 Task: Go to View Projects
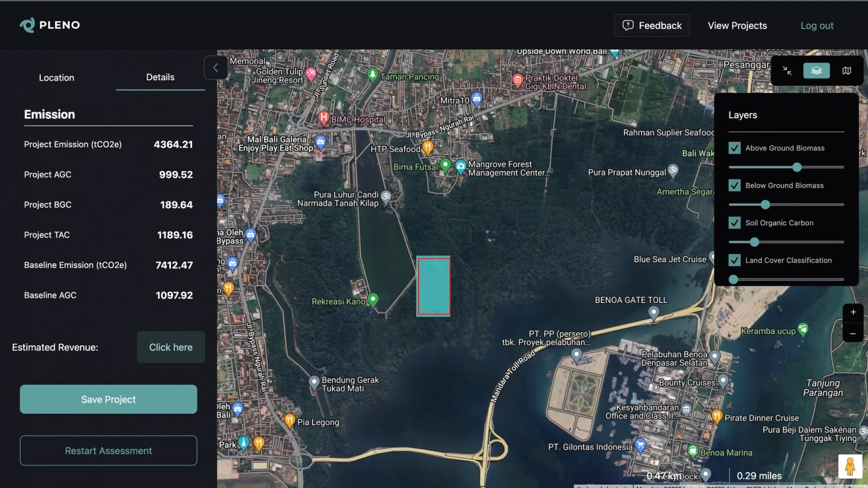(x=737, y=26)
